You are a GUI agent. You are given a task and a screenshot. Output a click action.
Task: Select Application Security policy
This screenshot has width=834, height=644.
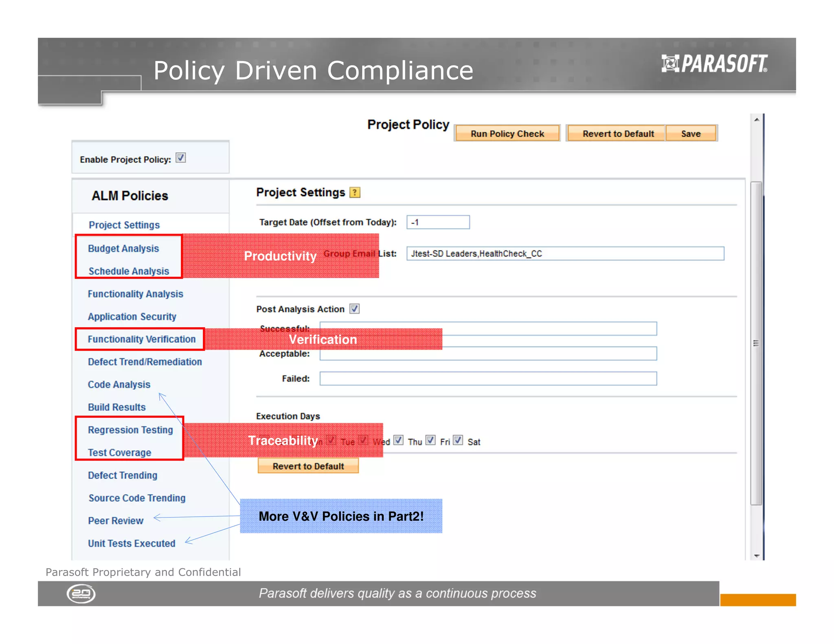(132, 317)
